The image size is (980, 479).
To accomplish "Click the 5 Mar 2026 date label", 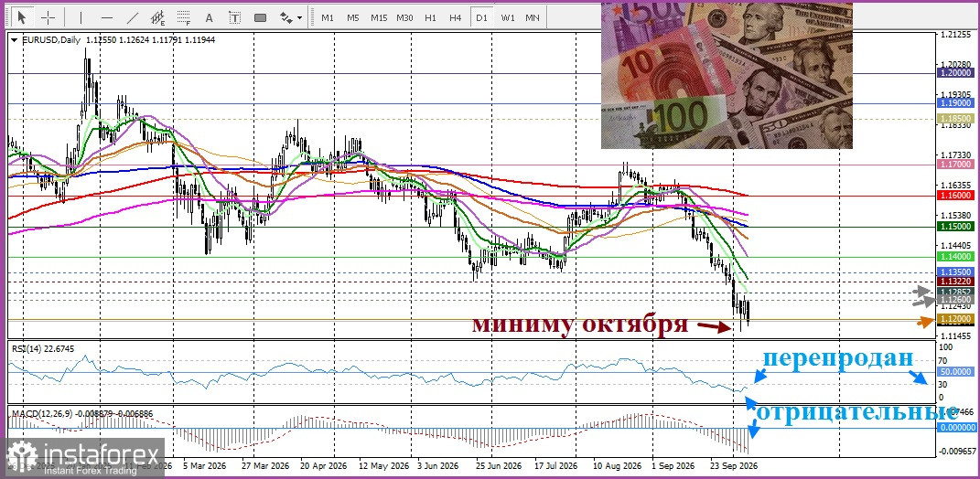I will [204, 466].
